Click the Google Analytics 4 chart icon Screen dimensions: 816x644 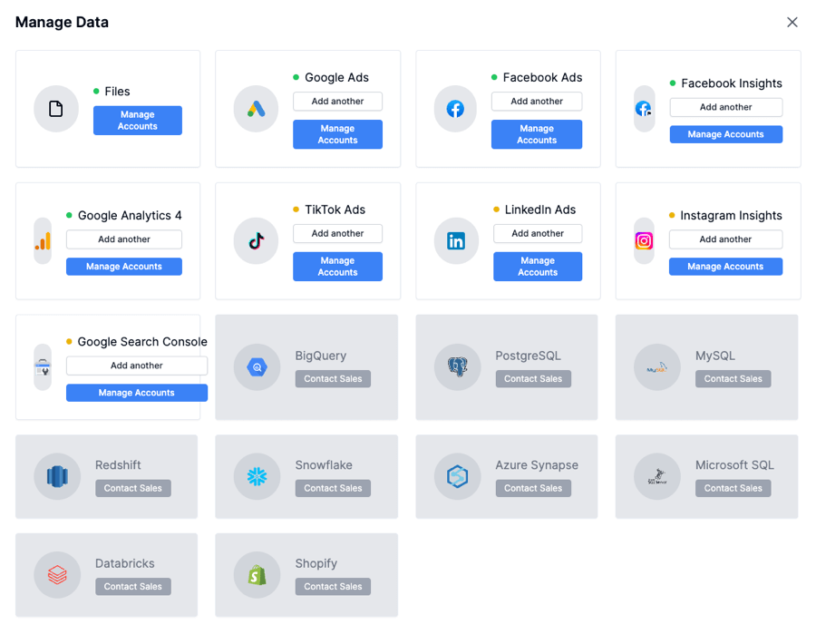(x=43, y=241)
